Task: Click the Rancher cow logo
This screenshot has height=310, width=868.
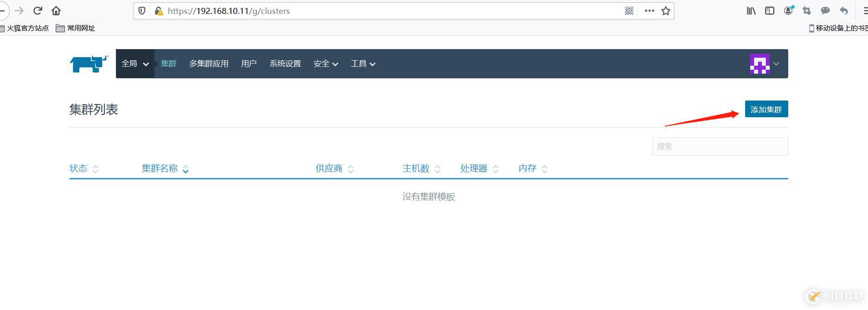Action: coord(89,64)
